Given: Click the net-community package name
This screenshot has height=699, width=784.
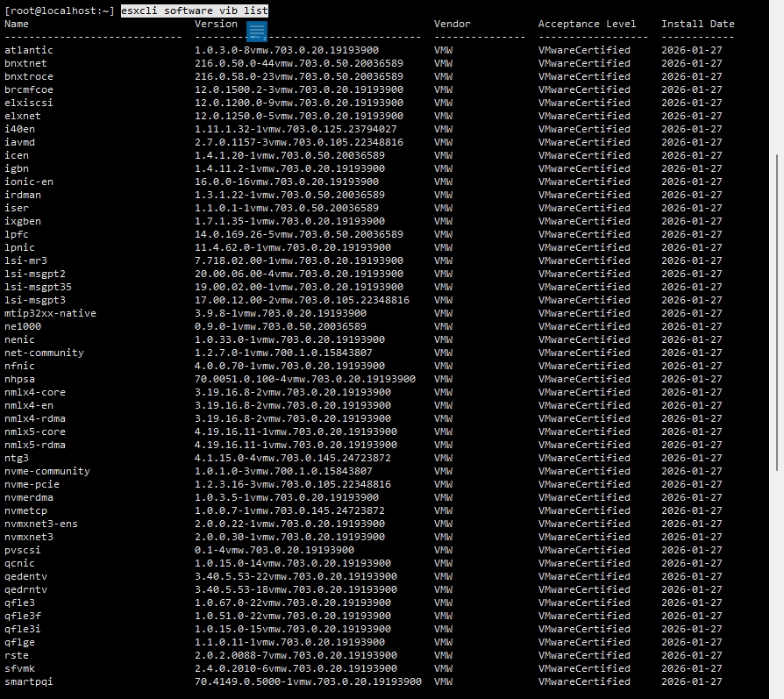Looking at the screenshot, I should tap(44, 353).
